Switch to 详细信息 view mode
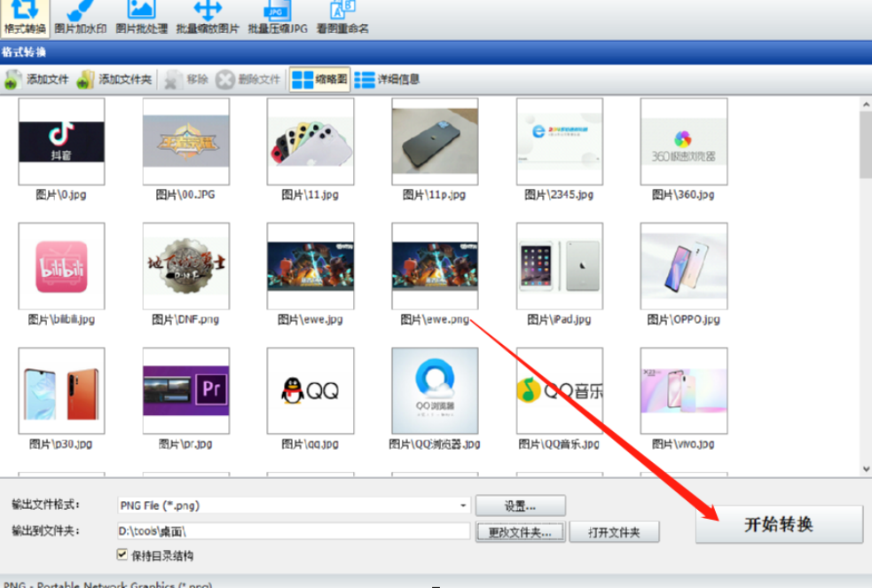This screenshot has height=588, width=872. pos(387,79)
